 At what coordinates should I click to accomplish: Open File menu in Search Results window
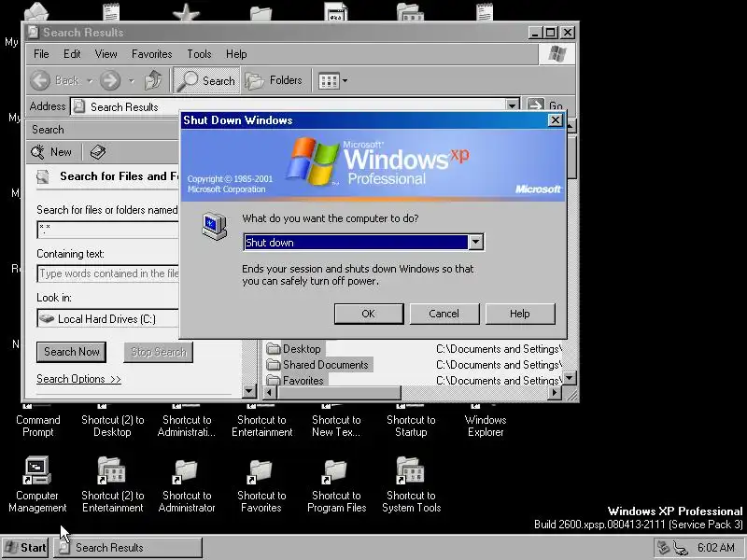click(41, 54)
